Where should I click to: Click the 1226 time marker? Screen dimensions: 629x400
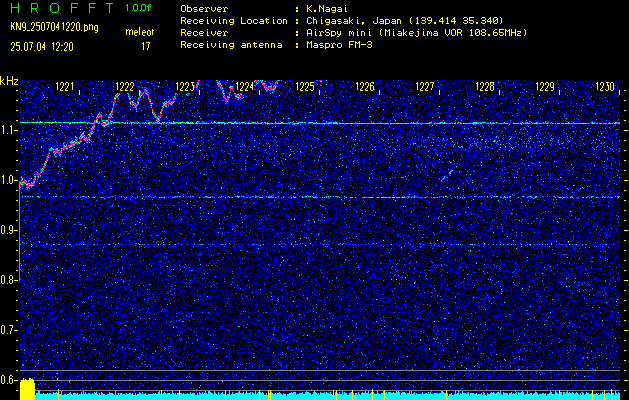pyautogui.click(x=365, y=87)
